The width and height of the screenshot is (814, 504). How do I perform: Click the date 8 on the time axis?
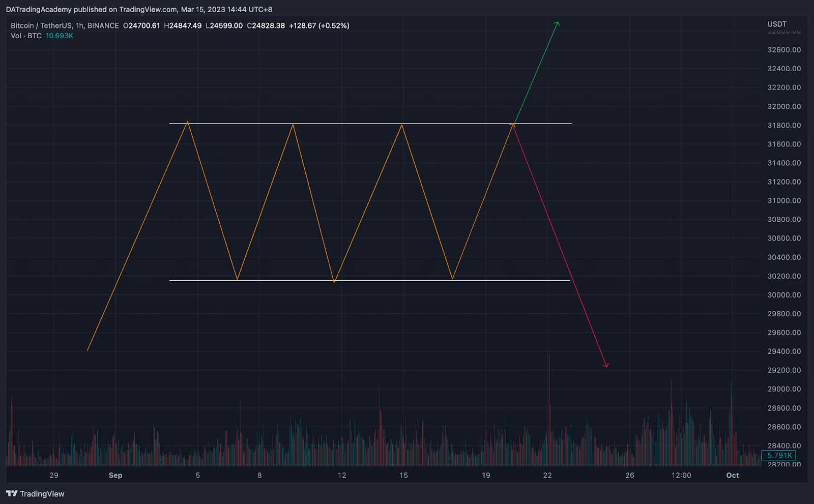[259, 475]
